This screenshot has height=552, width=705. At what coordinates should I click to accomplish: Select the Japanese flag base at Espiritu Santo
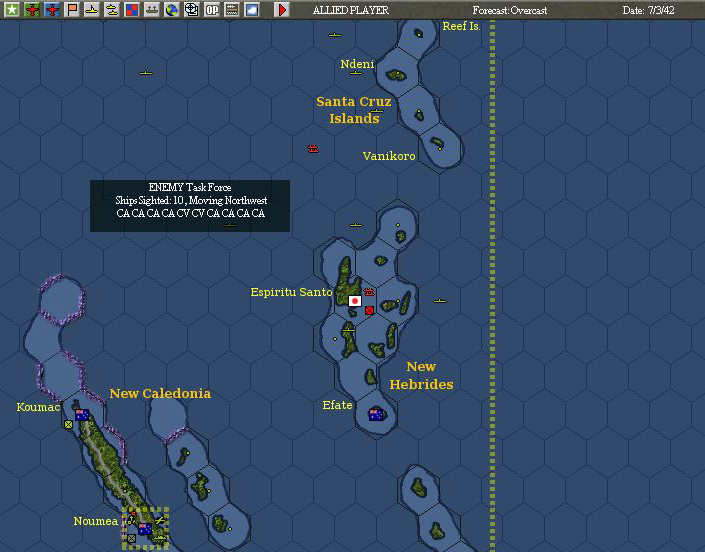pos(355,301)
